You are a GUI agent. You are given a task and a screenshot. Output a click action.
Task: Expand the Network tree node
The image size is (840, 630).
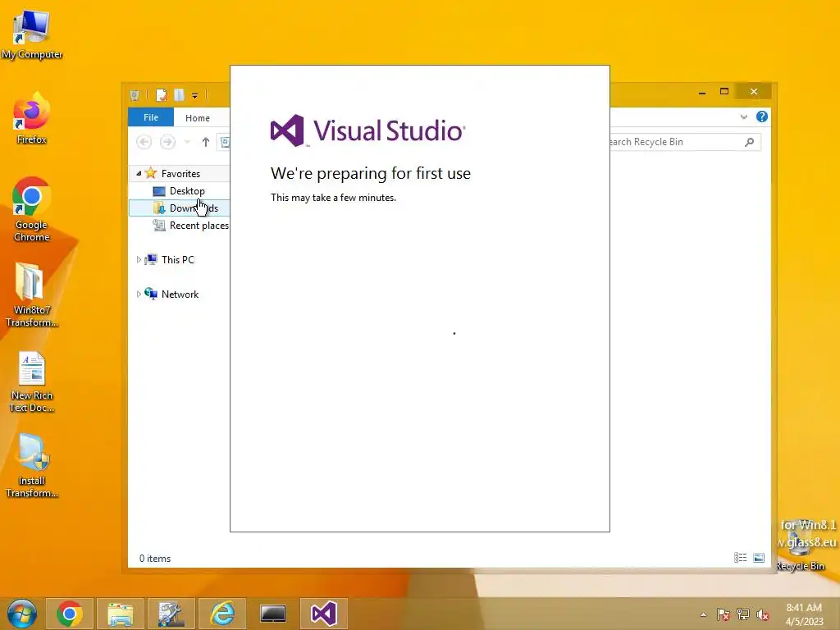[x=139, y=294]
